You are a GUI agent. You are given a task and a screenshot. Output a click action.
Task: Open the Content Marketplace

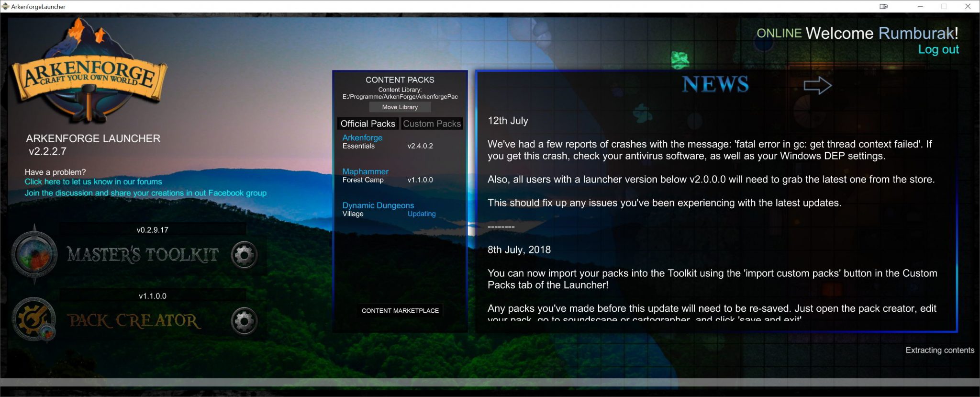pyautogui.click(x=400, y=311)
